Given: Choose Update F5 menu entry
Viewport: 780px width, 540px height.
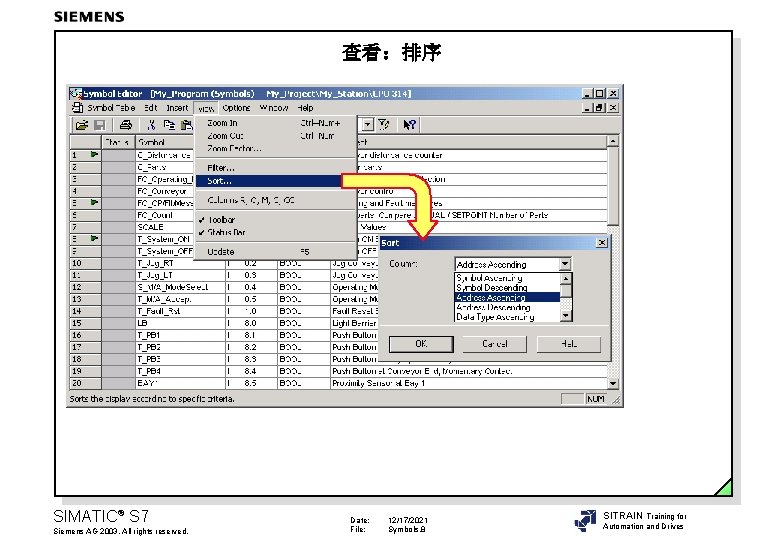Looking at the screenshot, I should (275, 252).
